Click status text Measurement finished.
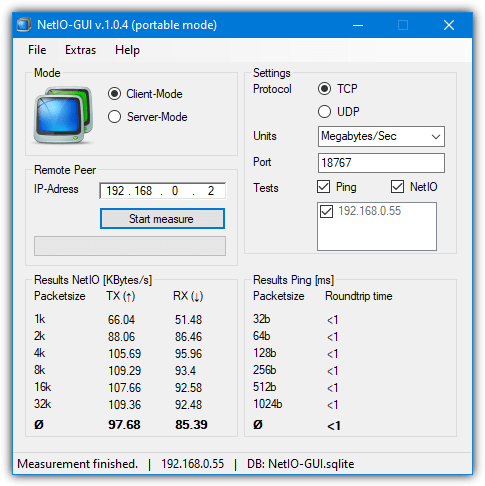 [x=77, y=464]
